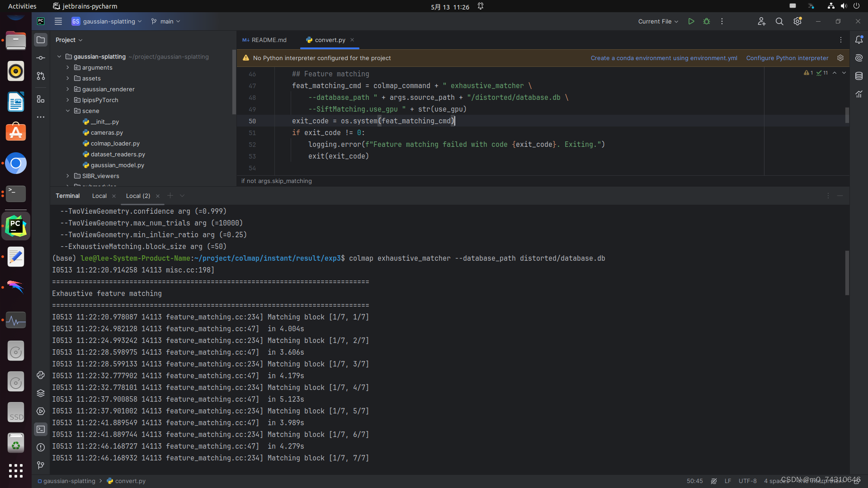Expand the SIBR_viewers folder
The width and height of the screenshot is (868, 488).
pyautogui.click(x=68, y=176)
